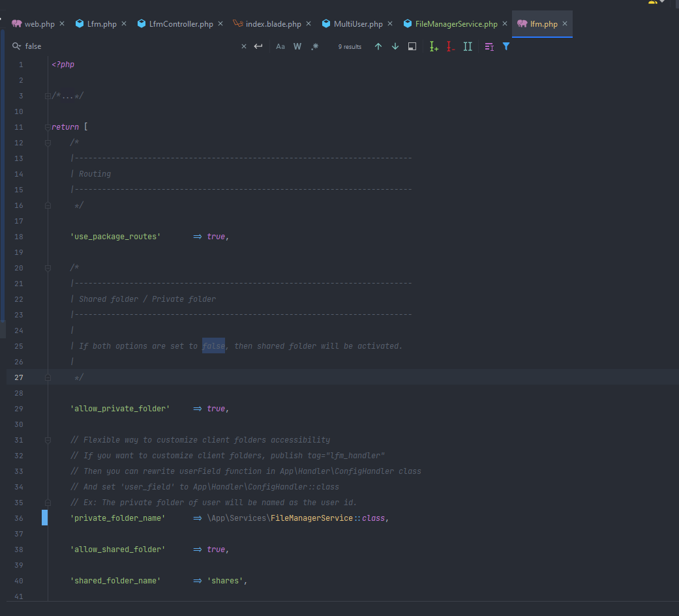Jump to the previous search result

point(378,46)
